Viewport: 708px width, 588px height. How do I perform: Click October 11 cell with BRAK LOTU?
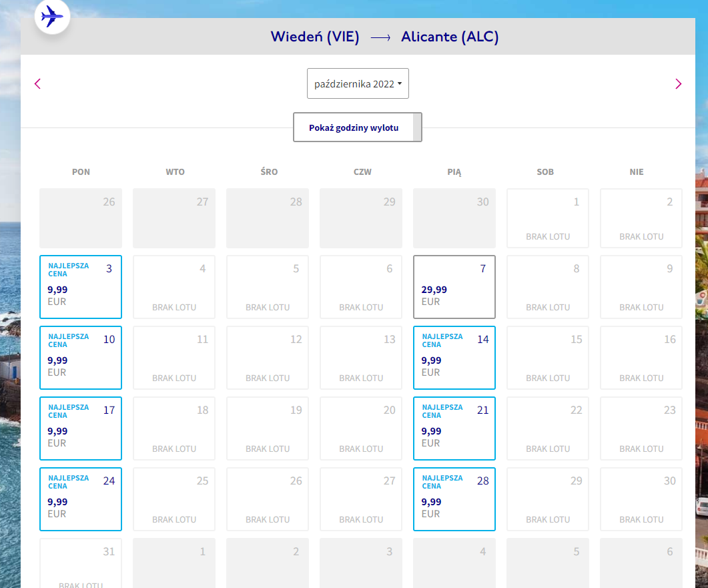click(174, 358)
